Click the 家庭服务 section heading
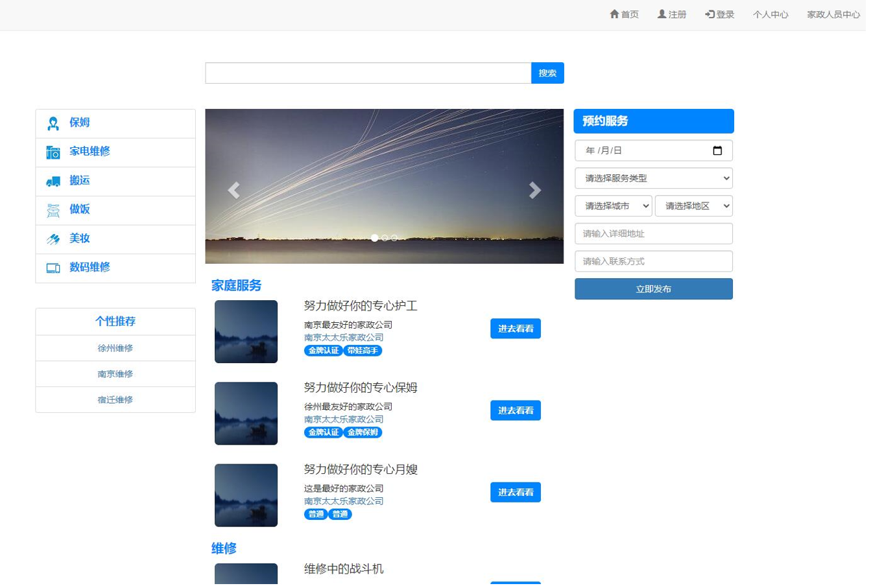This screenshot has height=588, width=871. (238, 287)
